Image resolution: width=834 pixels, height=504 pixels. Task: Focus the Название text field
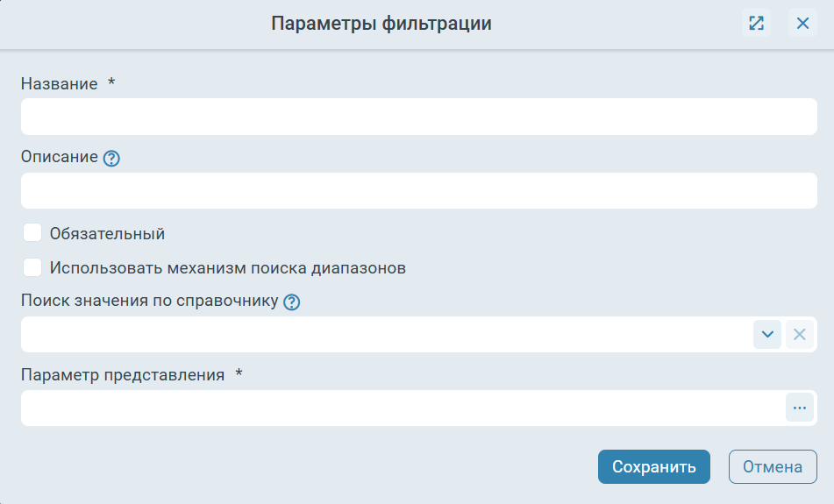coord(418,117)
